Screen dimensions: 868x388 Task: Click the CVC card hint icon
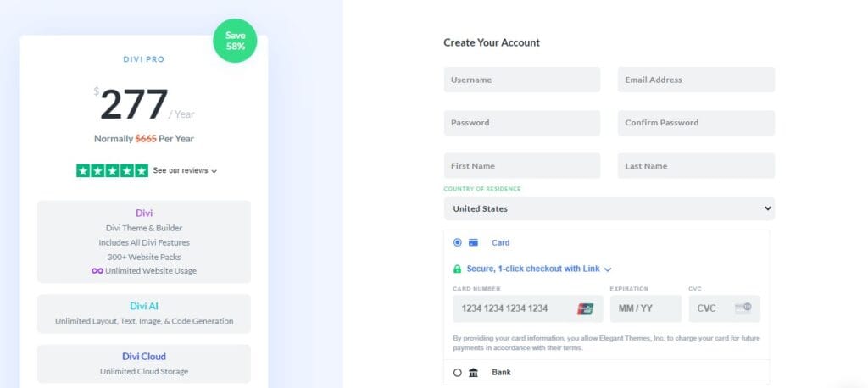(743, 308)
